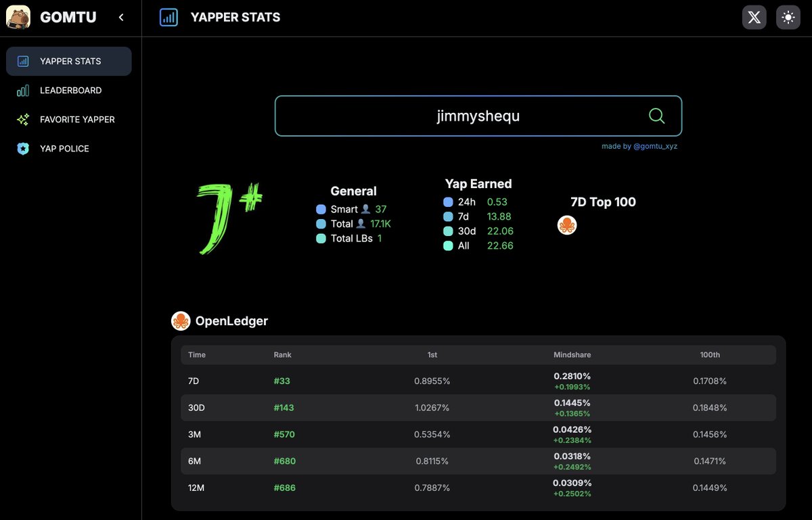Click the green 7+ tier badge
Screen dimensions: 812x520
(229, 218)
